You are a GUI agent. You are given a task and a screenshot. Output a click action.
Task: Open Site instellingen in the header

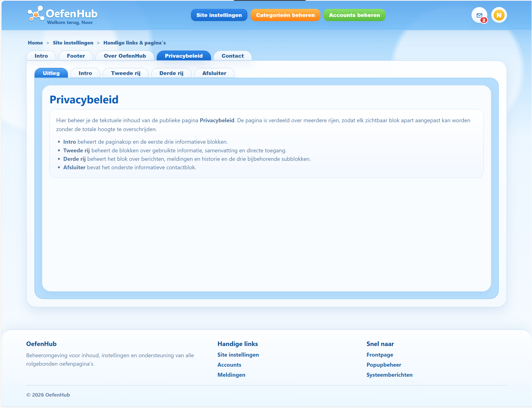click(219, 15)
